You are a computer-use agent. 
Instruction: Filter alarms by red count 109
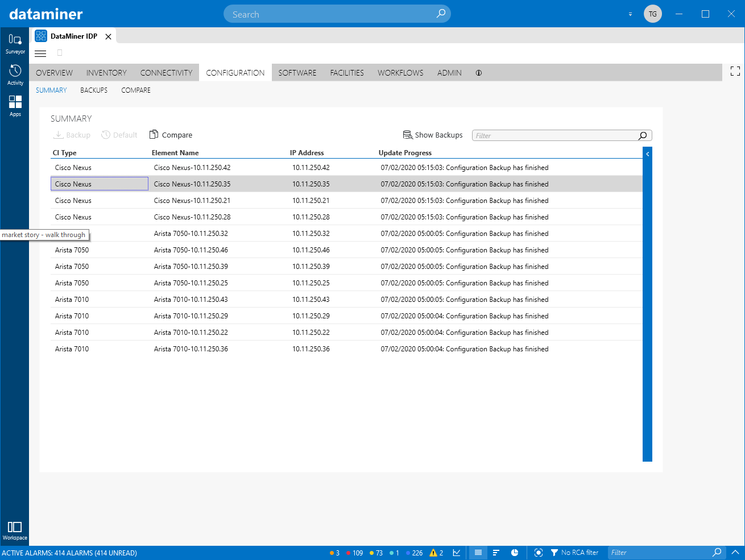[354, 553]
